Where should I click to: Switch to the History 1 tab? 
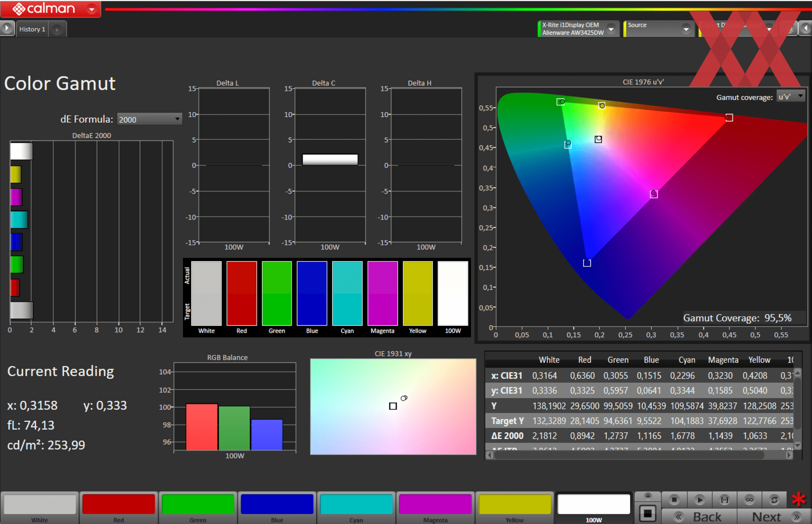[32, 29]
